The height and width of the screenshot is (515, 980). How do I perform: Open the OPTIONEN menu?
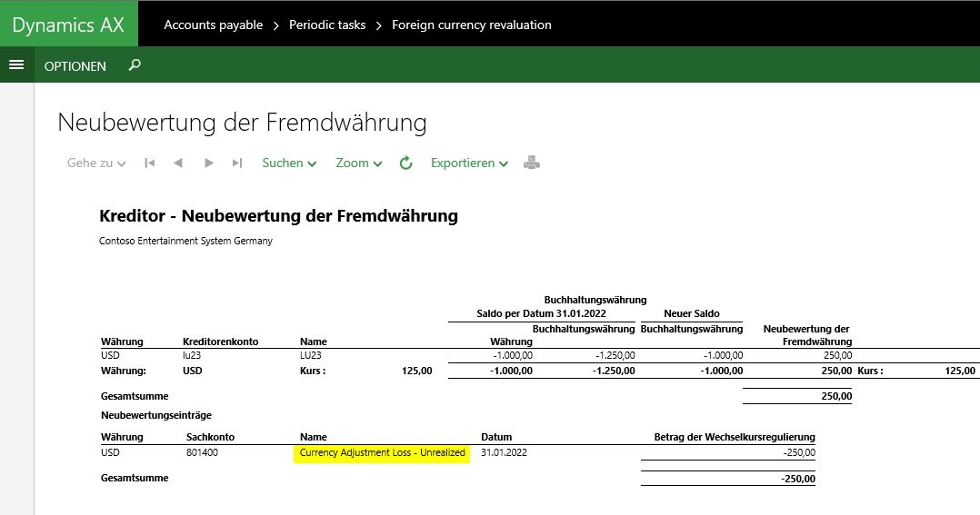tap(75, 66)
